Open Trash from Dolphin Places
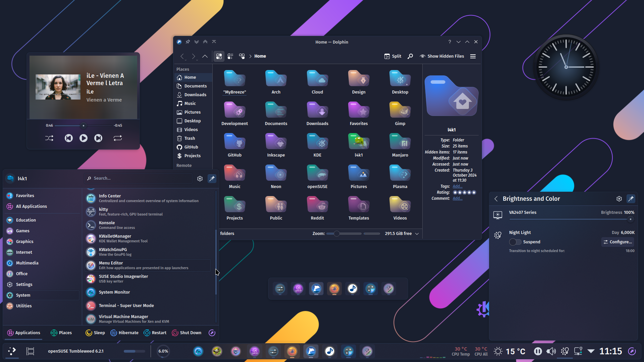 tap(193, 138)
